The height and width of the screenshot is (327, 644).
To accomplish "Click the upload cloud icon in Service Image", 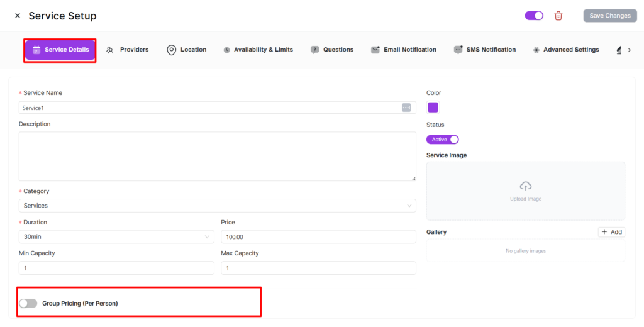I will pyautogui.click(x=526, y=186).
